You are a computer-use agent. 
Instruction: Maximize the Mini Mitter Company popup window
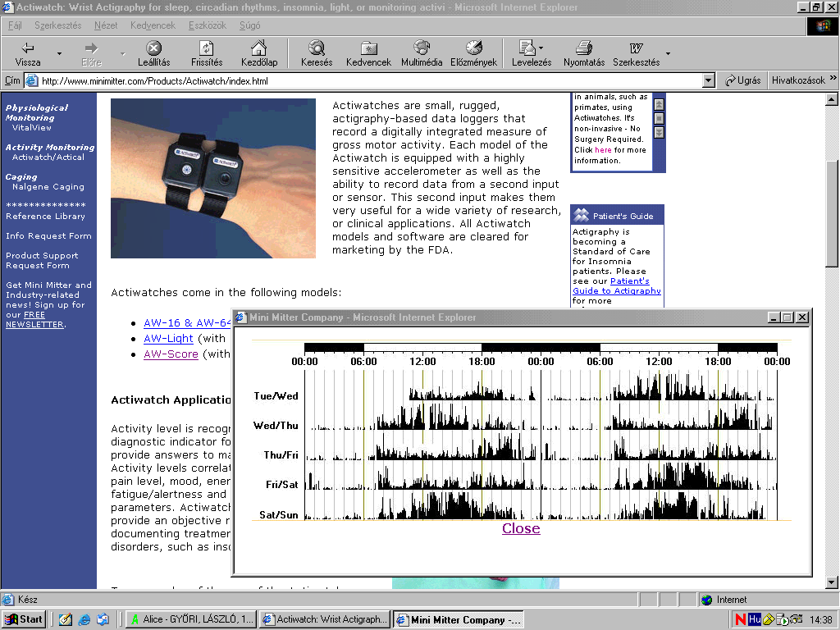(x=787, y=317)
